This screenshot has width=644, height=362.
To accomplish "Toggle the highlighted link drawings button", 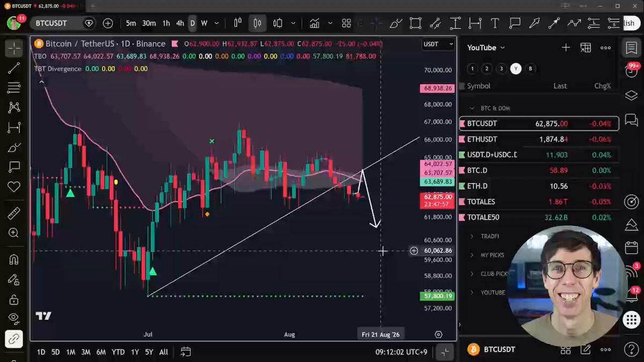I will pyautogui.click(x=14, y=339).
